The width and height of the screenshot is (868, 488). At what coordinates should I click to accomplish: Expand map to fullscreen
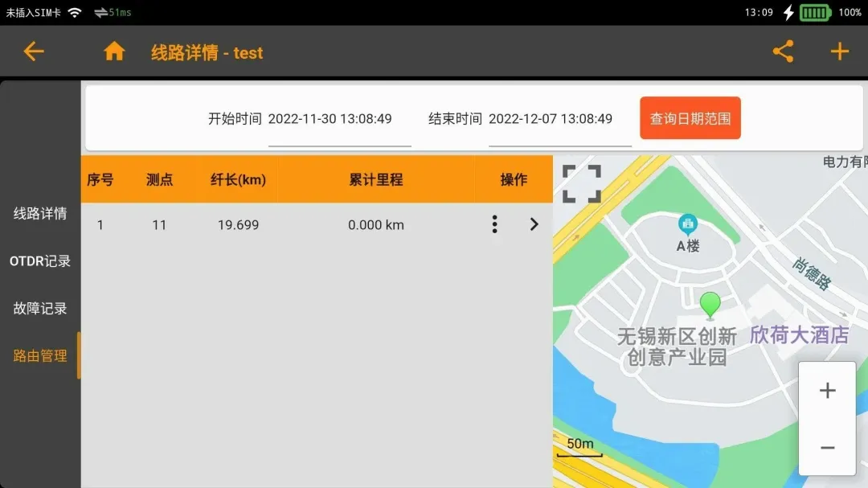click(x=581, y=184)
